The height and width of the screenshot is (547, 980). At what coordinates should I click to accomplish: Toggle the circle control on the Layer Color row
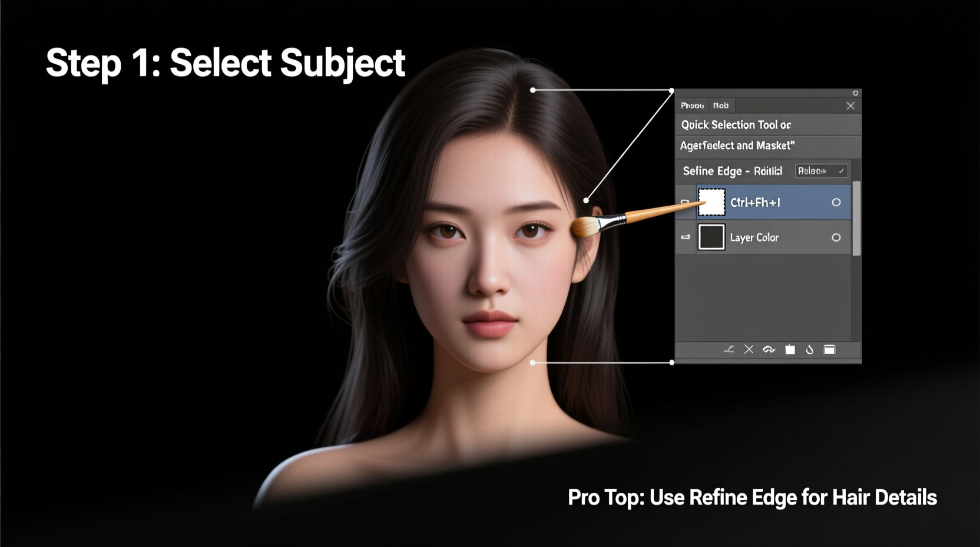[836, 237]
